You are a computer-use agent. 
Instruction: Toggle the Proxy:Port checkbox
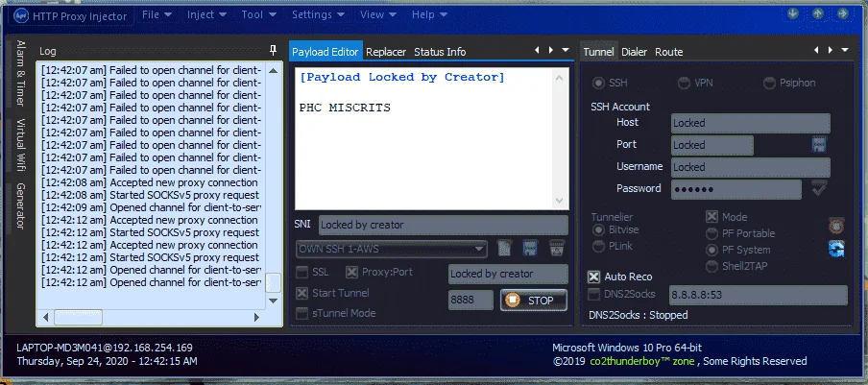point(352,272)
